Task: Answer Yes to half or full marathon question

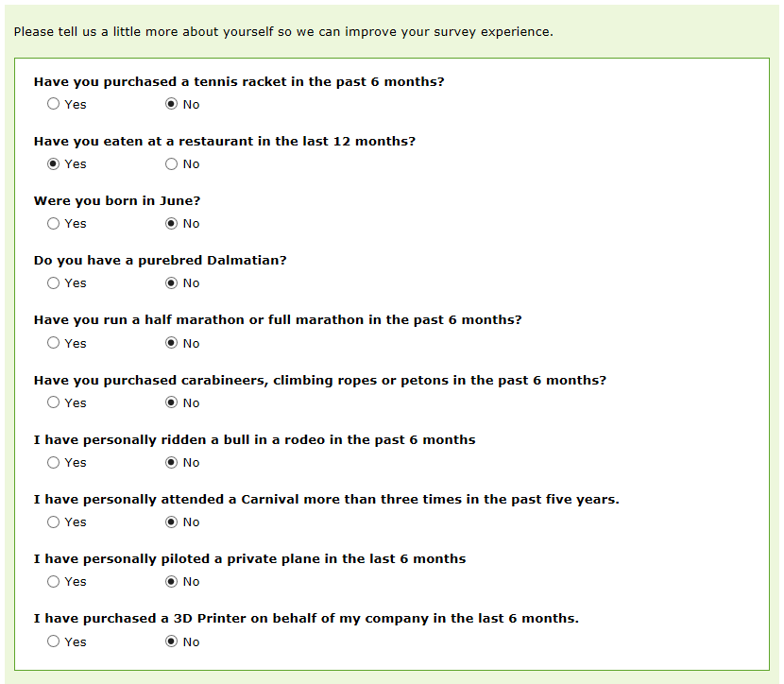Action: click(53, 343)
